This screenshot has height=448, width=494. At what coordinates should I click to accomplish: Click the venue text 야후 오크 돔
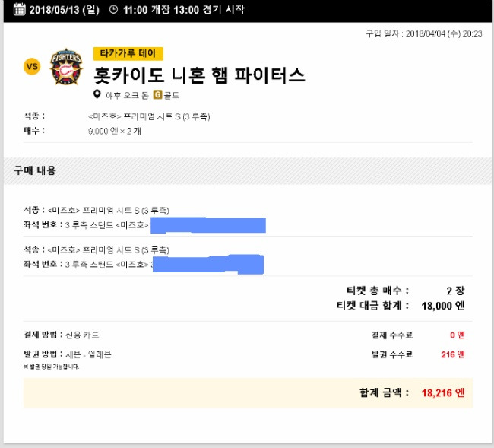pyautogui.click(x=127, y=95)
